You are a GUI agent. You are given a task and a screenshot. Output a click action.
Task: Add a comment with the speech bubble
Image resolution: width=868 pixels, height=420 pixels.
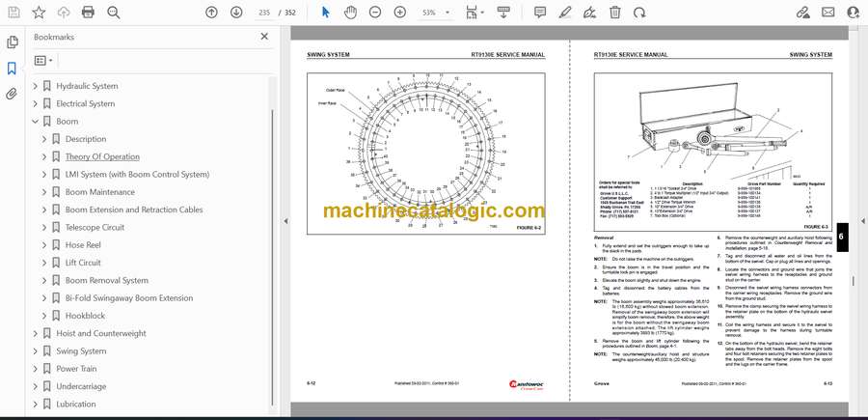point(540,13)
